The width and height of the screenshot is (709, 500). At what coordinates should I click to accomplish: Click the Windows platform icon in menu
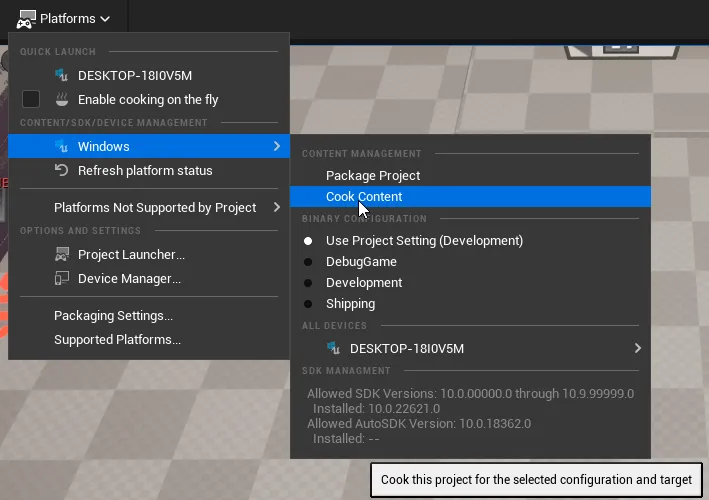pos(62,147)
